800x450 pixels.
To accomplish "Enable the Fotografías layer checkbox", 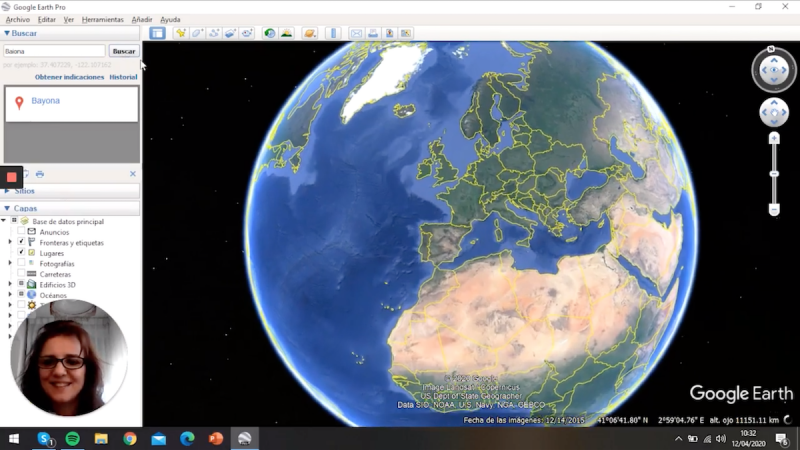I will point(21,264).
